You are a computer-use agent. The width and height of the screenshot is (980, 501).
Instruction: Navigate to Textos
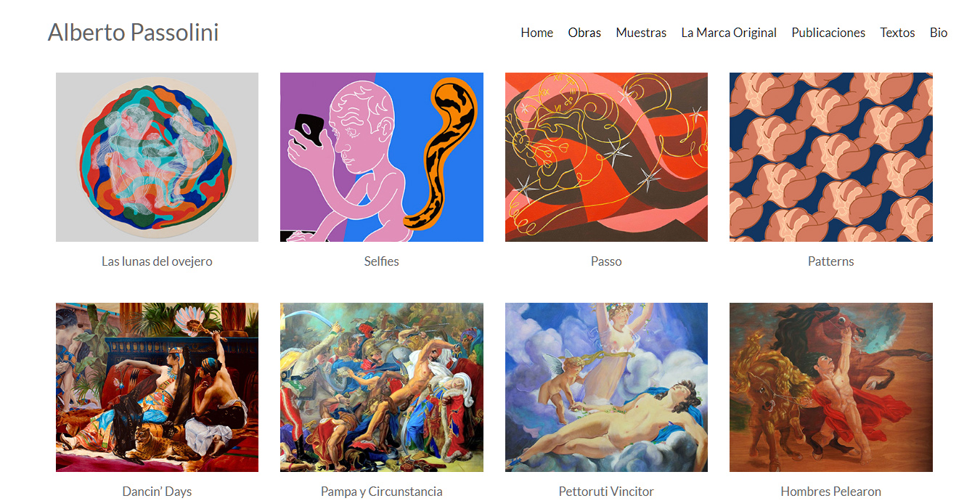(897, 33)
